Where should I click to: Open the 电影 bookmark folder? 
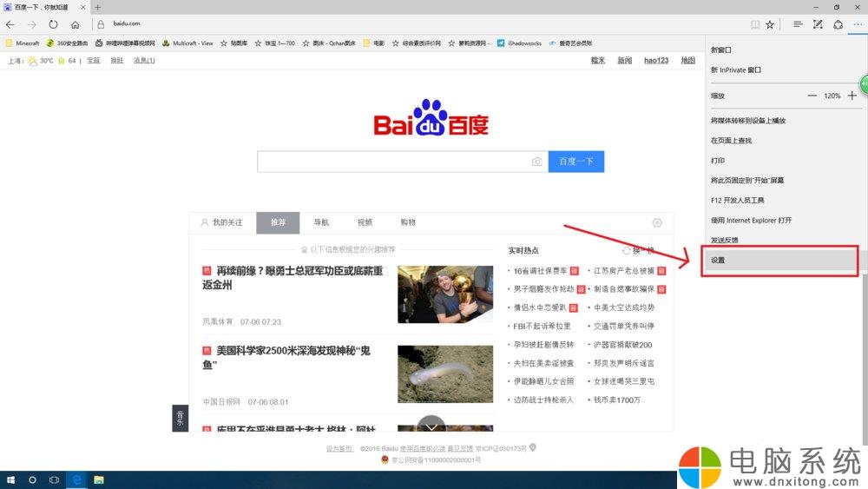tap(373, 43)
